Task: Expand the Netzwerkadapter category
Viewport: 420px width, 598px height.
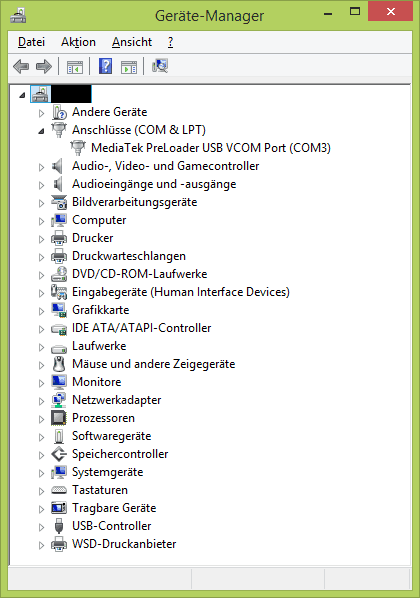Action: point(41,401)
